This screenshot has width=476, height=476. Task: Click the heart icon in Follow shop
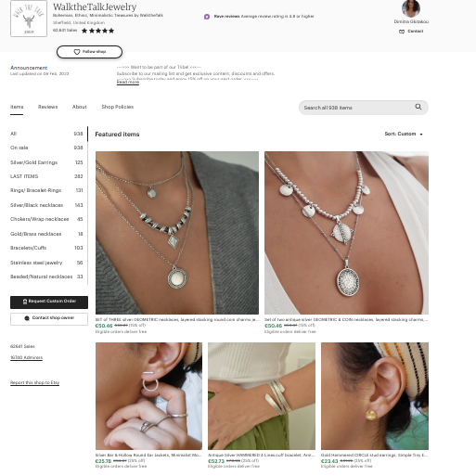point(77,52)
